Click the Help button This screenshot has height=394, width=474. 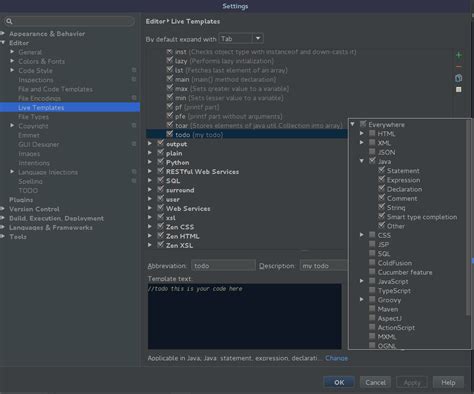(x=448, y=382)
